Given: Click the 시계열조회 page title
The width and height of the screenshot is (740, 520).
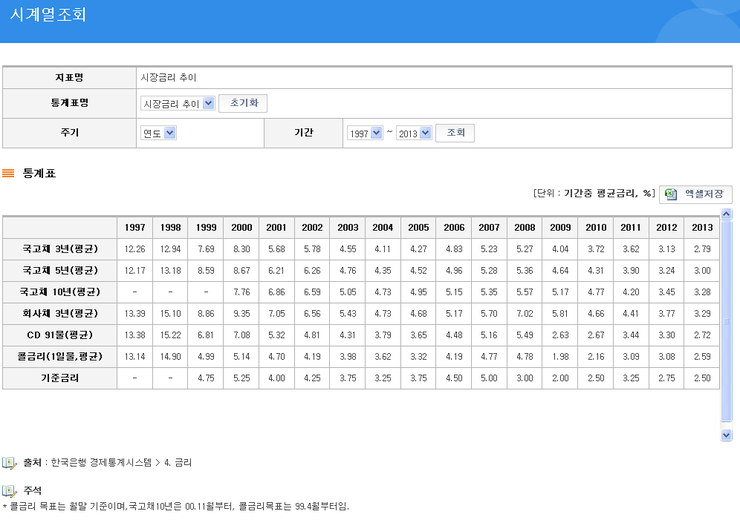Looking at the screenshot, I should (x=48, y=15).
